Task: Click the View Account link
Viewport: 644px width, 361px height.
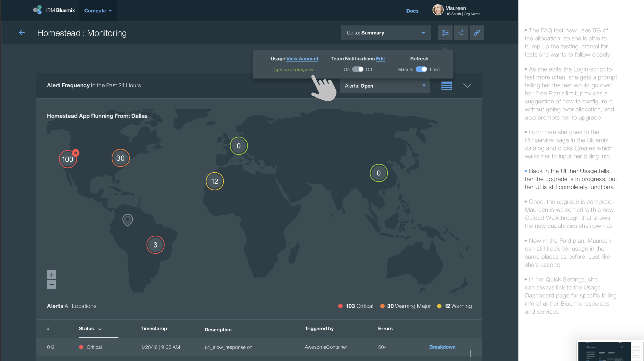Action: [x=302, y=59]
